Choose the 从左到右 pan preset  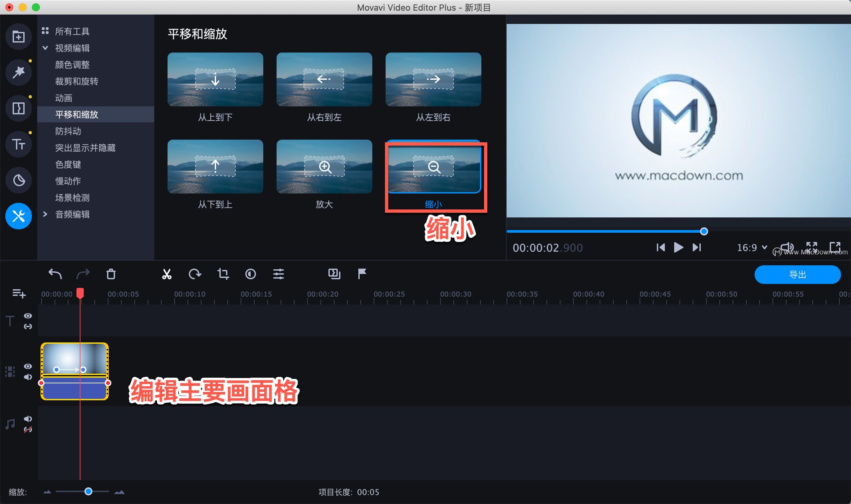coord(433,79)
